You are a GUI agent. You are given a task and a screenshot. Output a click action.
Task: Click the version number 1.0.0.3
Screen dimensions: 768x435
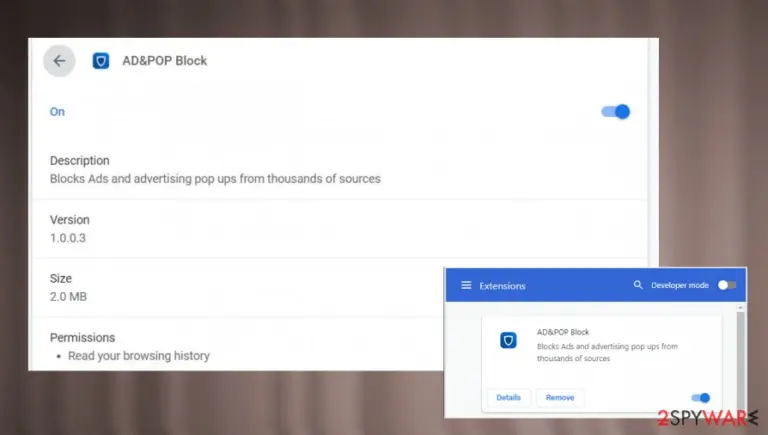(x=68, y=238)
